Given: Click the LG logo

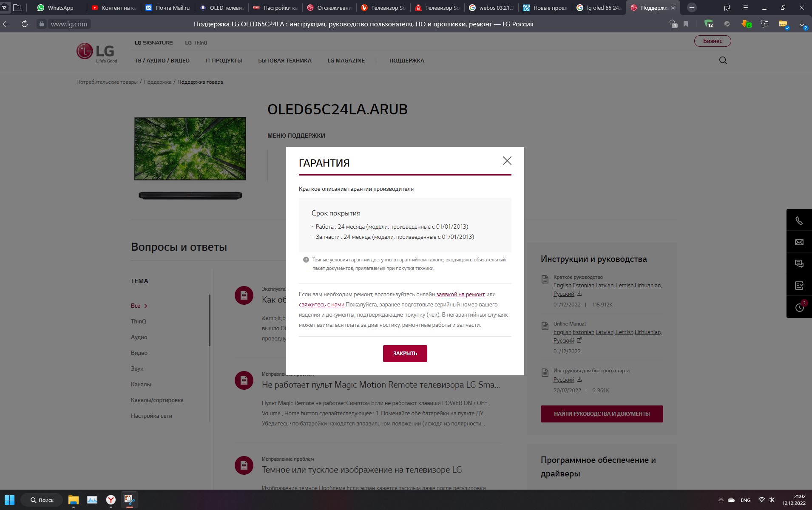Looking at the screenshot, I should 97,53.
